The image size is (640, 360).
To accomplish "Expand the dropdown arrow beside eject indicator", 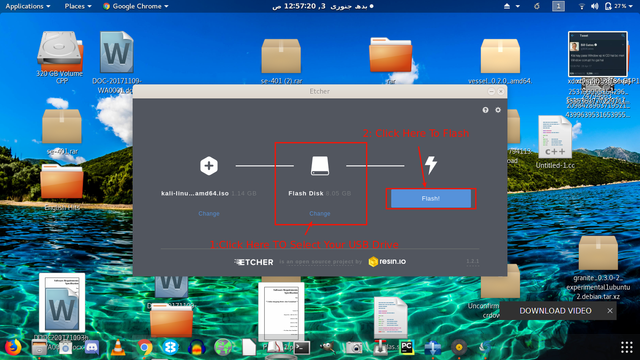I will [518, 6].
